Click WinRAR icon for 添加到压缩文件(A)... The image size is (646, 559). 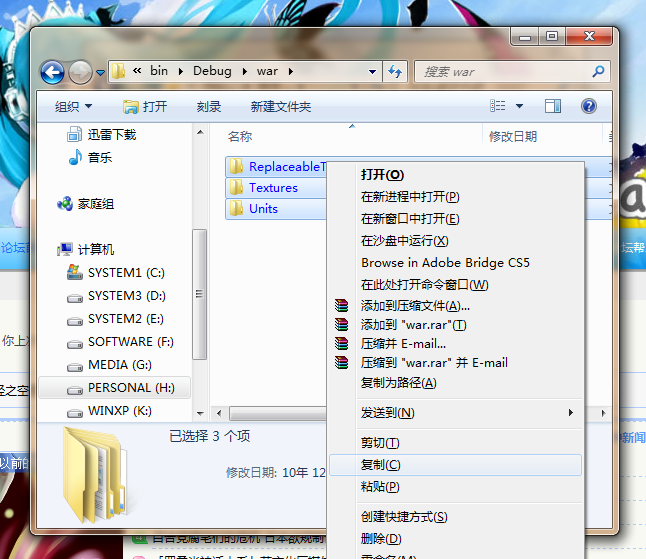(x=342, y=305)
